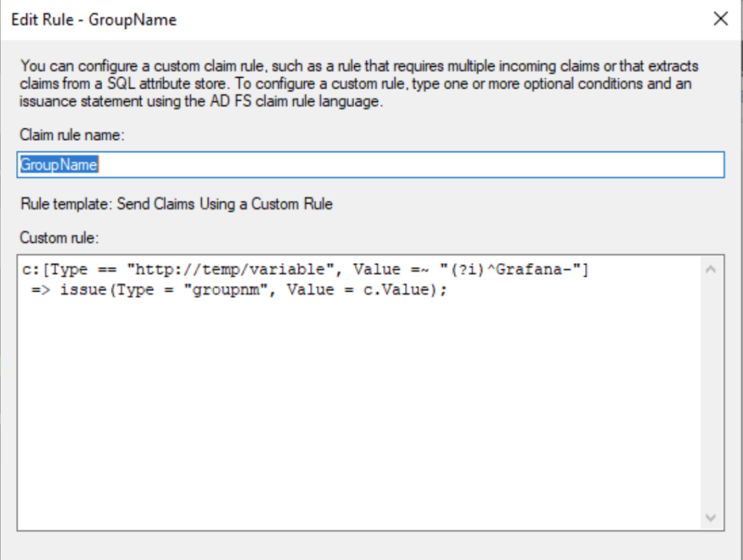Click the custom rule scrollbar down arrow

(711, 517)
